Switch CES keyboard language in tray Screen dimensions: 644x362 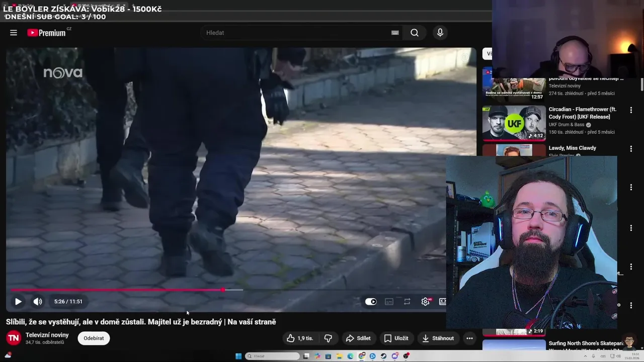point(603,356)
